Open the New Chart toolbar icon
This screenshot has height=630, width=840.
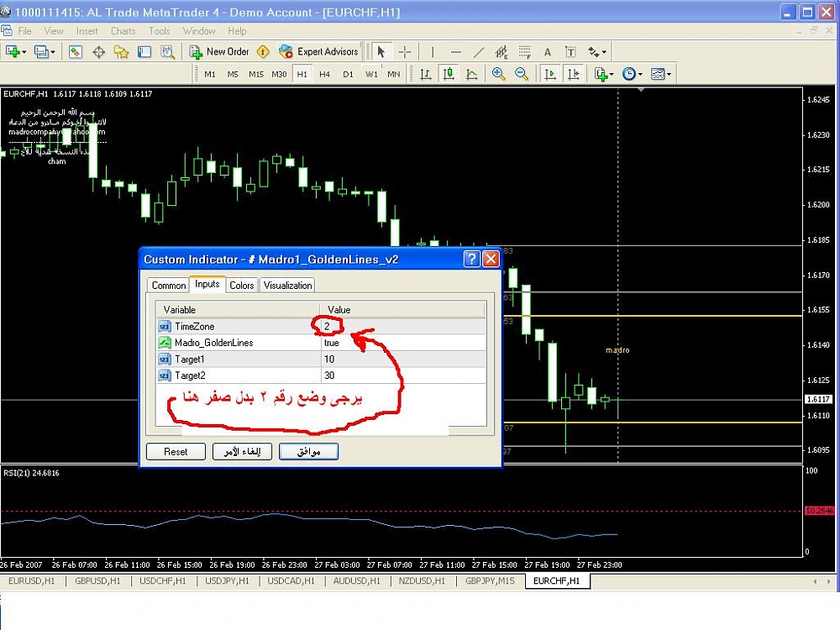click(x=13, y=52)
